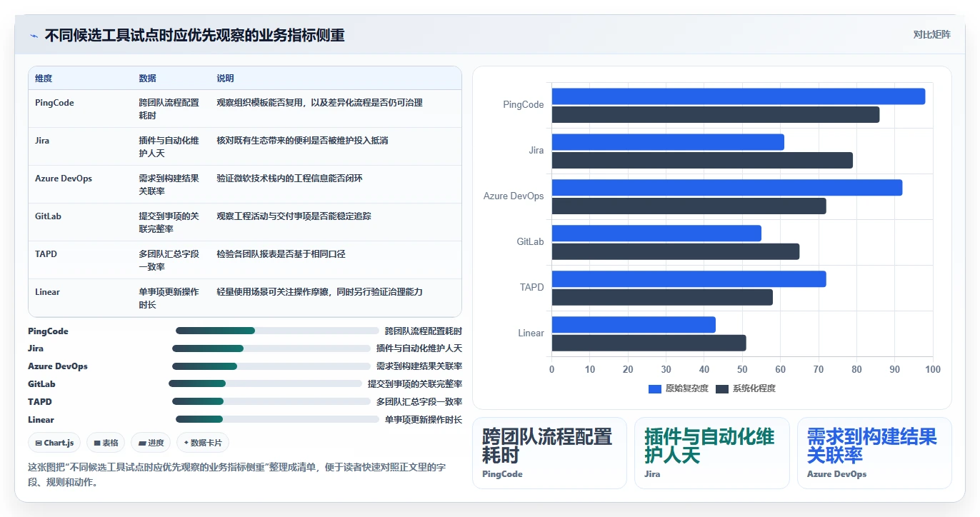Open the 插件与自动化维护人天 Jira card

click(711, 453)
